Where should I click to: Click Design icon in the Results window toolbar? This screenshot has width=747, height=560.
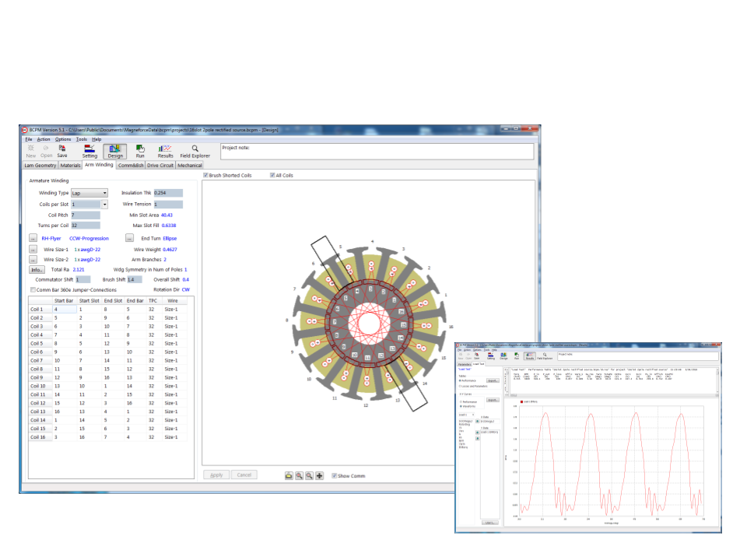(503, 356)
